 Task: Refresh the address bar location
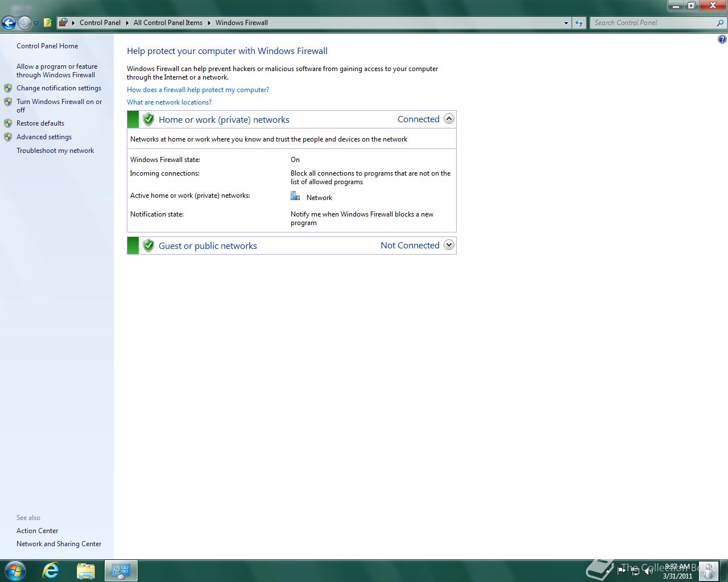point(579,23)
